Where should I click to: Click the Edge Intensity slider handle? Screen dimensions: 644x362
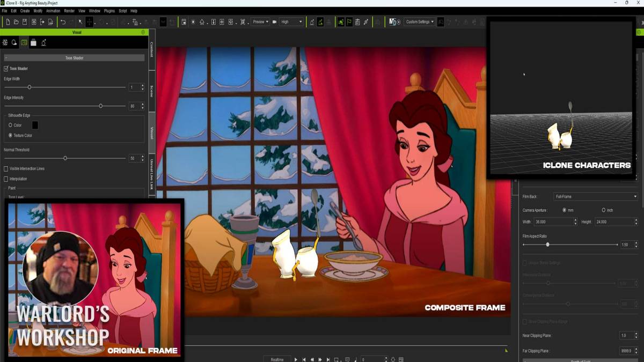click(100, 106)
